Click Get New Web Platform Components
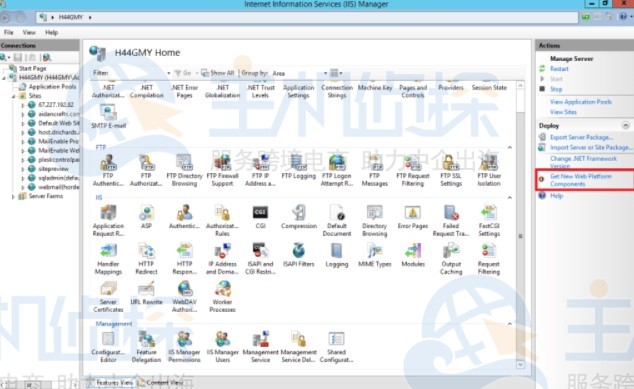 click(x=581, y=180)
